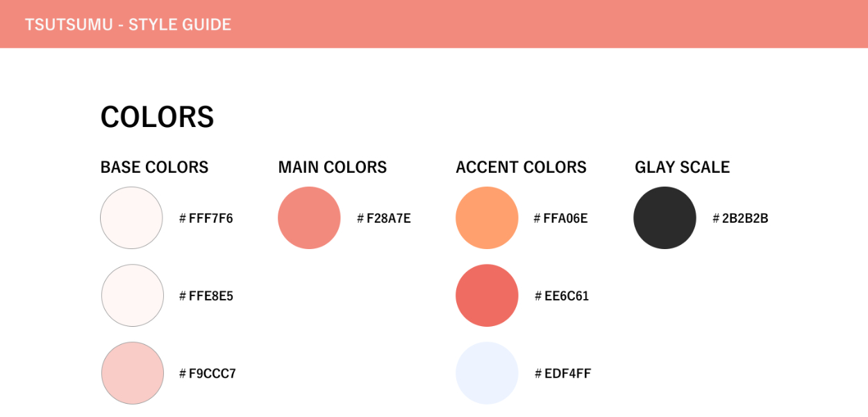Pick the light blue EDF4FF swatch
The image size is (868, 417).
(487, 373)
